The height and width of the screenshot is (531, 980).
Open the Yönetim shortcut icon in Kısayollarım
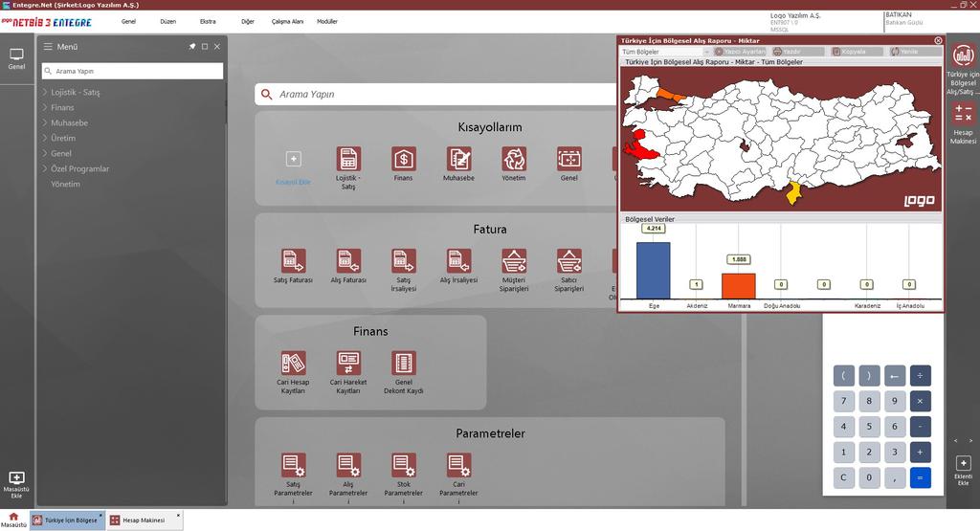pos(514,159)
